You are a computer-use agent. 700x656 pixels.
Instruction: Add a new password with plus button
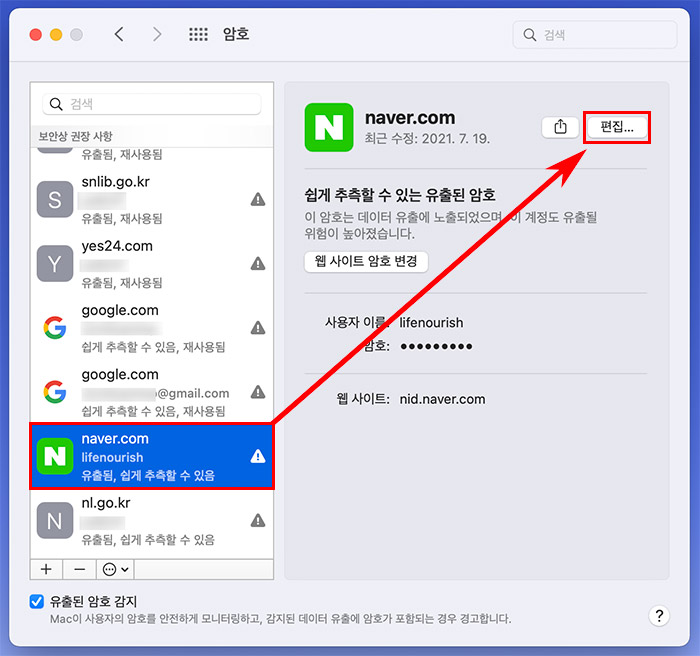(x=46, y=569)
